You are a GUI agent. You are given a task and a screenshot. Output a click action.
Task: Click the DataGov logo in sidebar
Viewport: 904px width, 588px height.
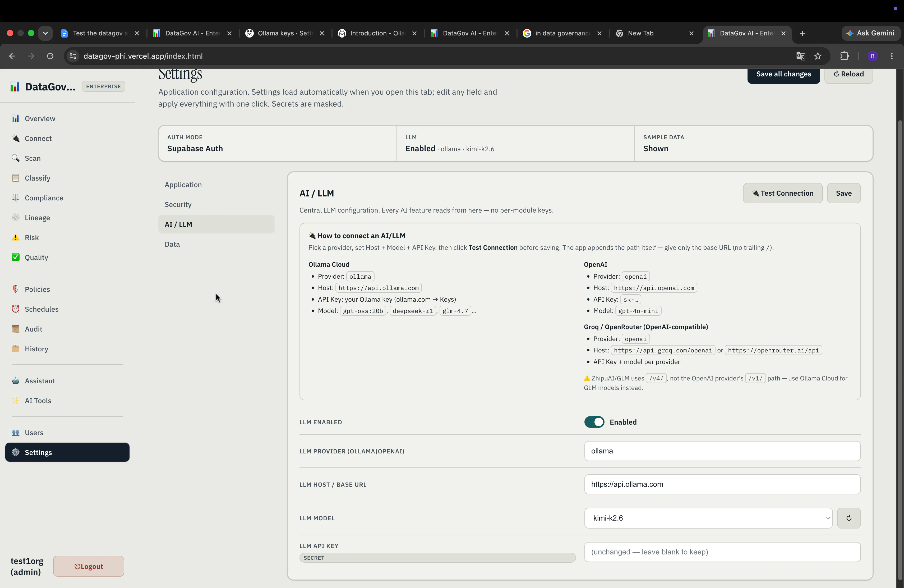15,87
